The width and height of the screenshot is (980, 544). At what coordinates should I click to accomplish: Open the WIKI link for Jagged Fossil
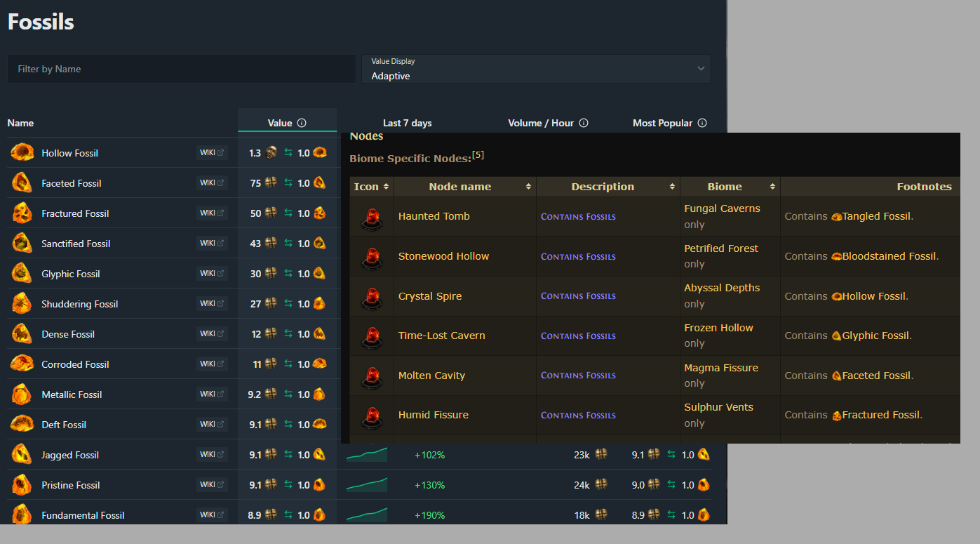(212, 454)
